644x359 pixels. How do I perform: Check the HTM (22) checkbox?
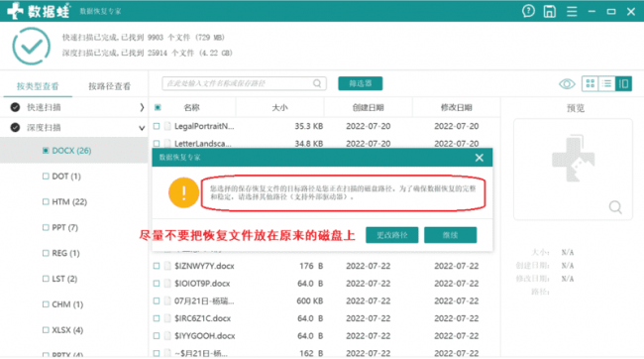click(x=46, y=201)
